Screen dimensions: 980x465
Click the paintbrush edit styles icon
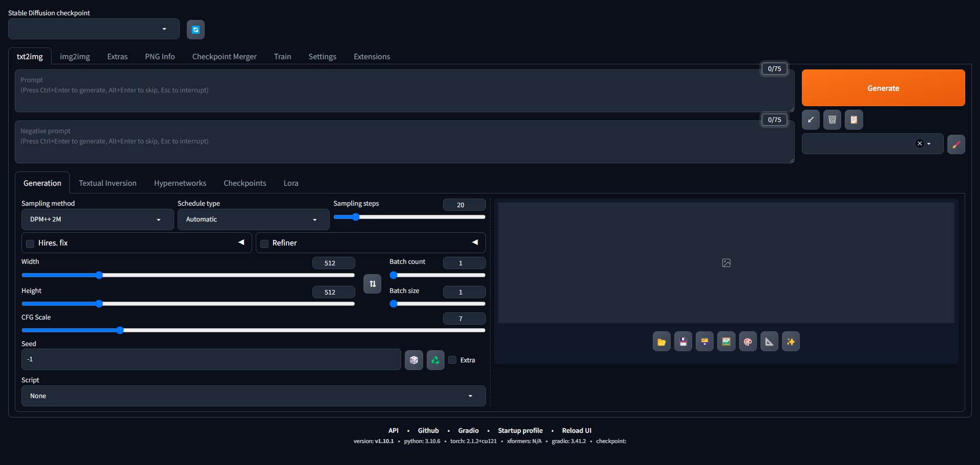[x=956, y=144]
